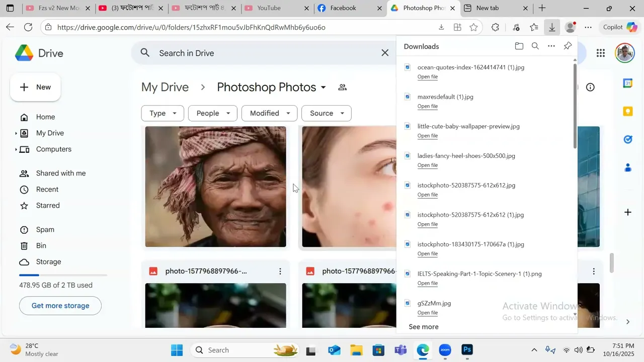
Task: Open the share people icon beside folder name
Action: 343,87
